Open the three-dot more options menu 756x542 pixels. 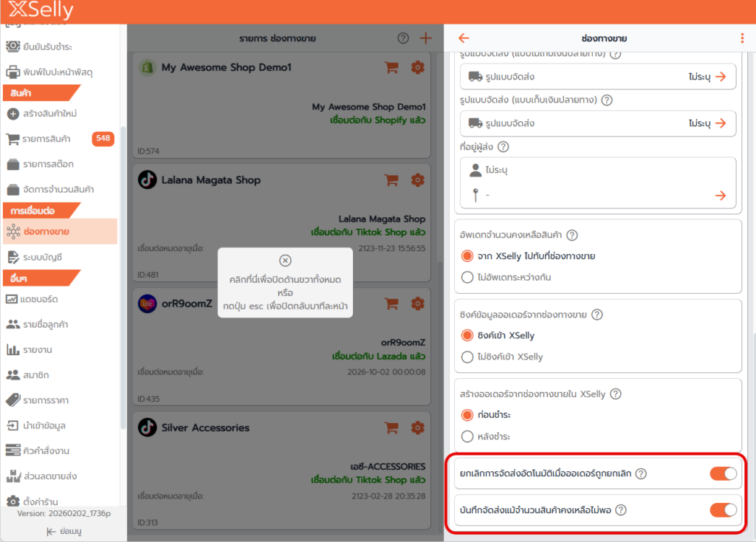(742, 38)
